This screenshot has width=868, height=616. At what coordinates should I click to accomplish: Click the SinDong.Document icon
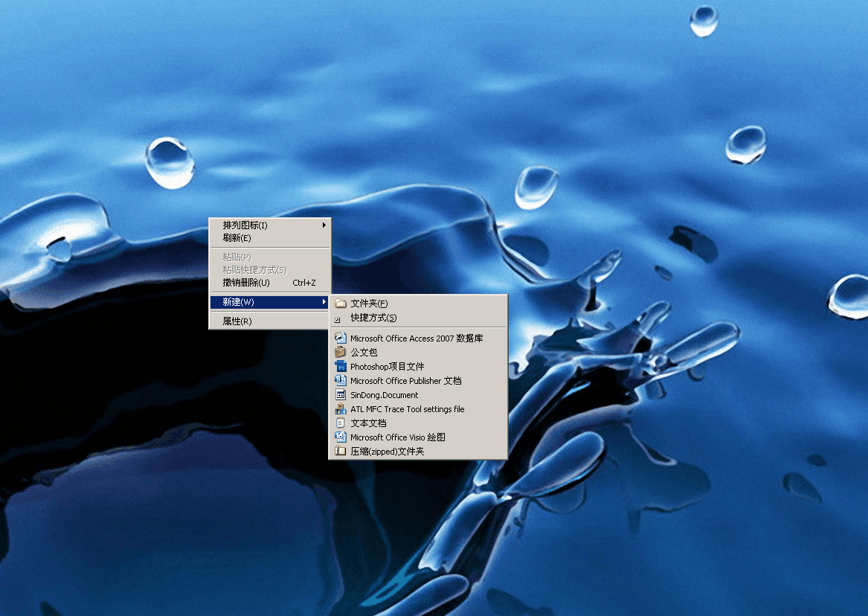341,394
